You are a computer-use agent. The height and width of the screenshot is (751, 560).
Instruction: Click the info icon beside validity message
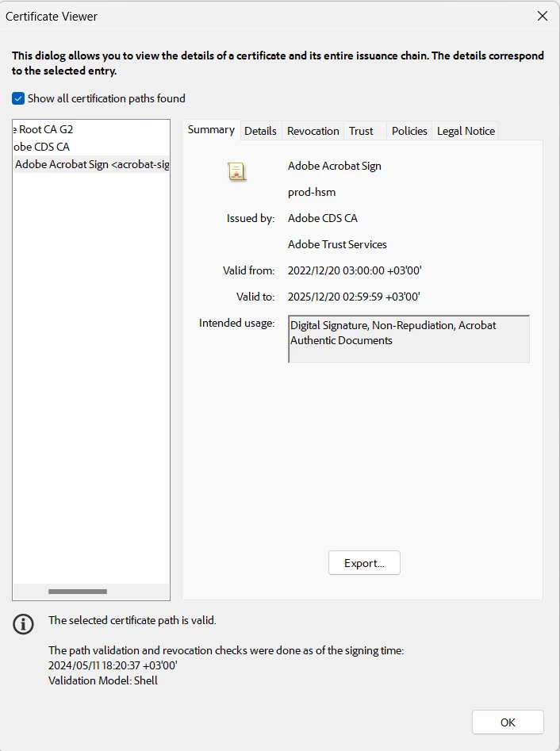(23, 624)
